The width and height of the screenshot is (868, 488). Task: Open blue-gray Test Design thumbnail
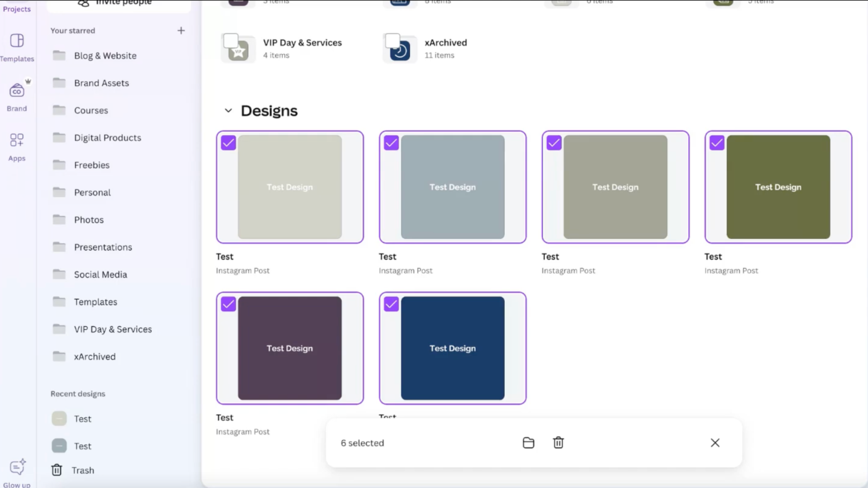(x=453, y=187)
